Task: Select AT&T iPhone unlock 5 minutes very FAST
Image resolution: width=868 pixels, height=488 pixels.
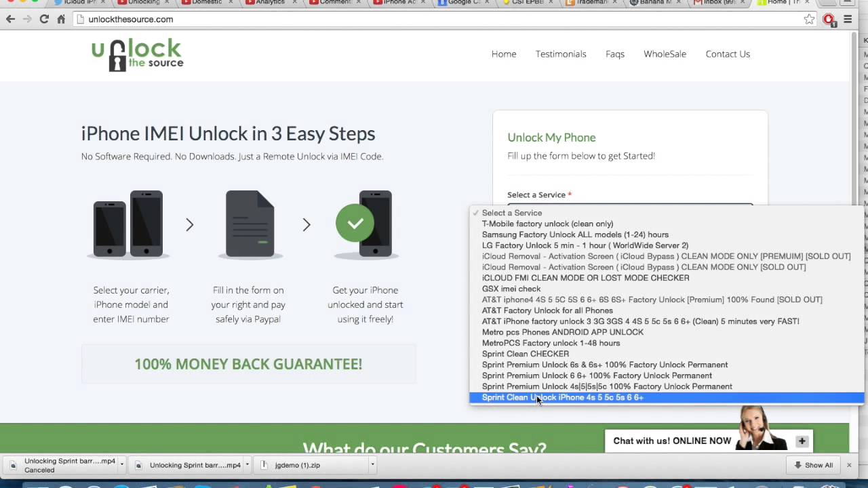Action: click(667, 321)
